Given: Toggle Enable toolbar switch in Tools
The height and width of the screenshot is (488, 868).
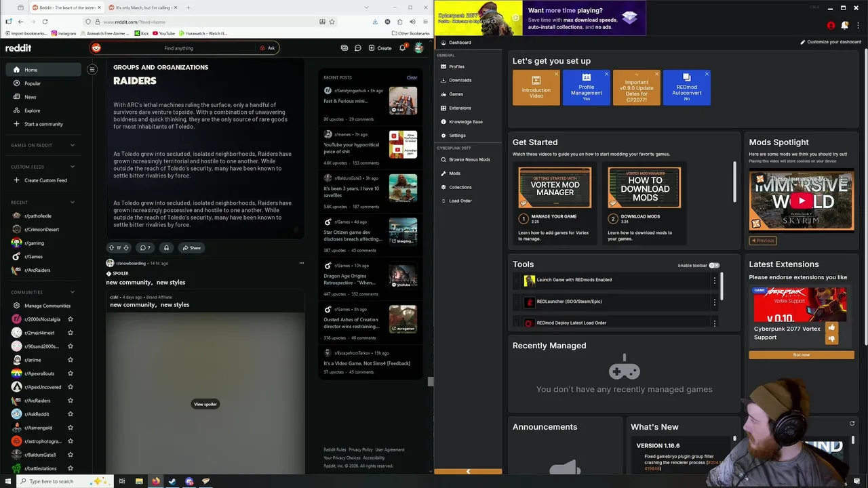Looking at the screenshot, I should click(714, 265).
